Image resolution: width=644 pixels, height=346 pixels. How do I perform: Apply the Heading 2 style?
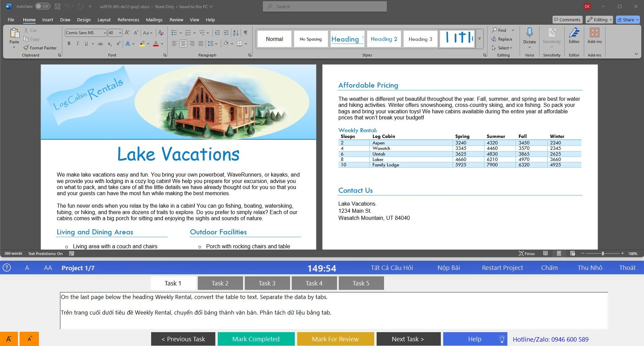384,39
